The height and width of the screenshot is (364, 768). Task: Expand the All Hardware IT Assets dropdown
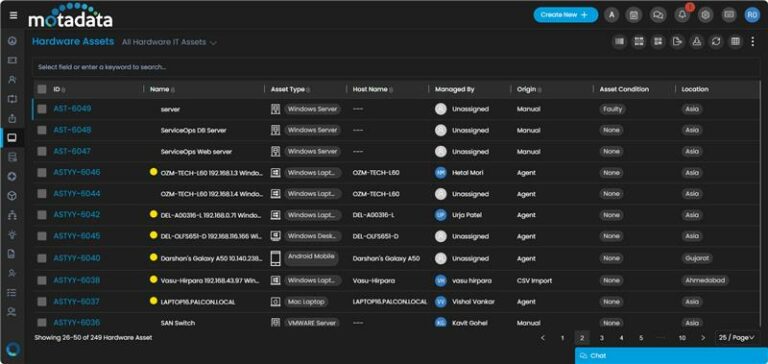169,43
